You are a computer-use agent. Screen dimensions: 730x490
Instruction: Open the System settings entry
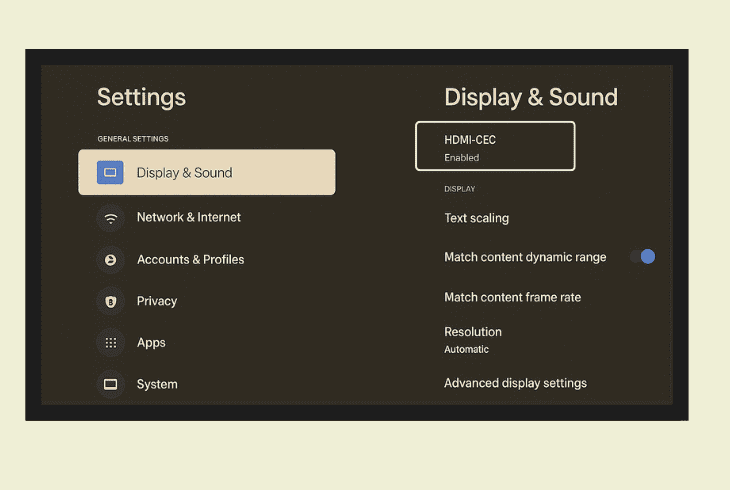[x=157, y=384]
